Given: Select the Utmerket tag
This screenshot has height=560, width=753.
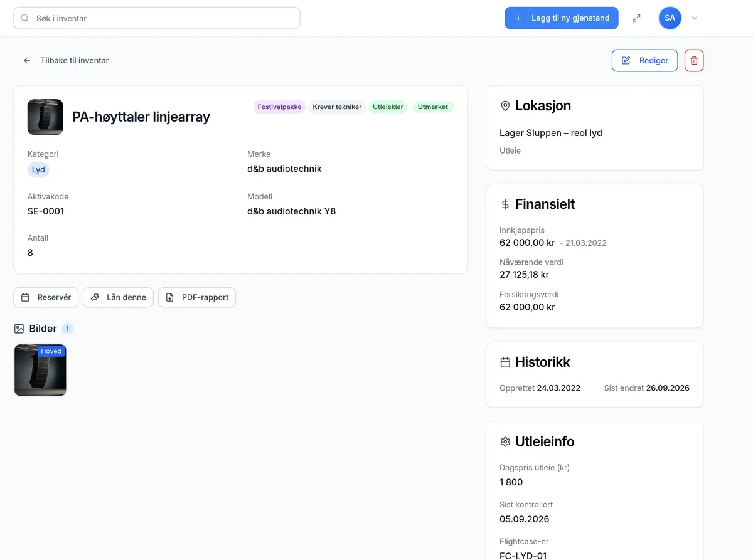Looking at the screenshot, I should coord(433,107).
